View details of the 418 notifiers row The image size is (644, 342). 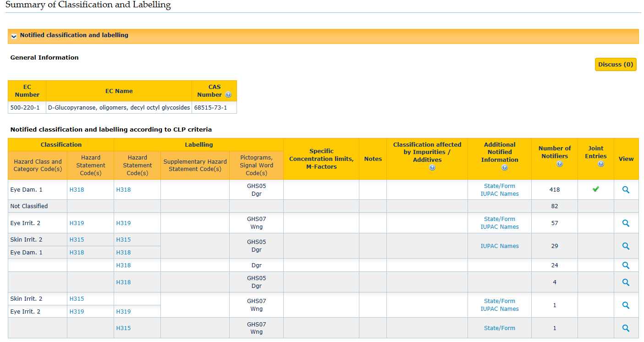(x=626, y=190)
